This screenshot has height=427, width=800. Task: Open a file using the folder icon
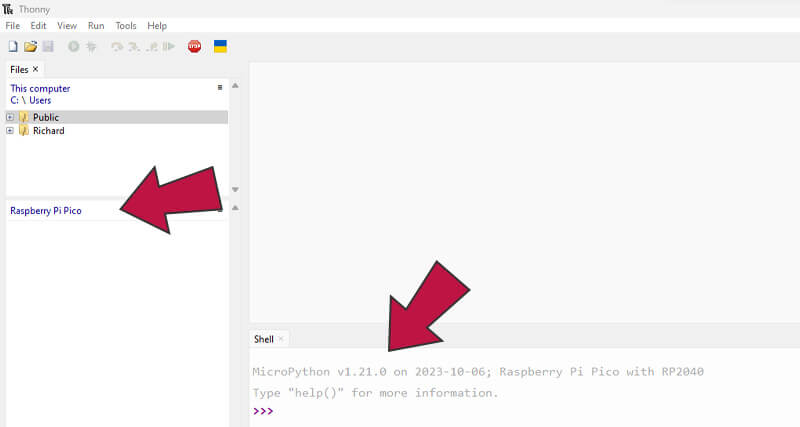pyautogui.click(x=31, y=46)
